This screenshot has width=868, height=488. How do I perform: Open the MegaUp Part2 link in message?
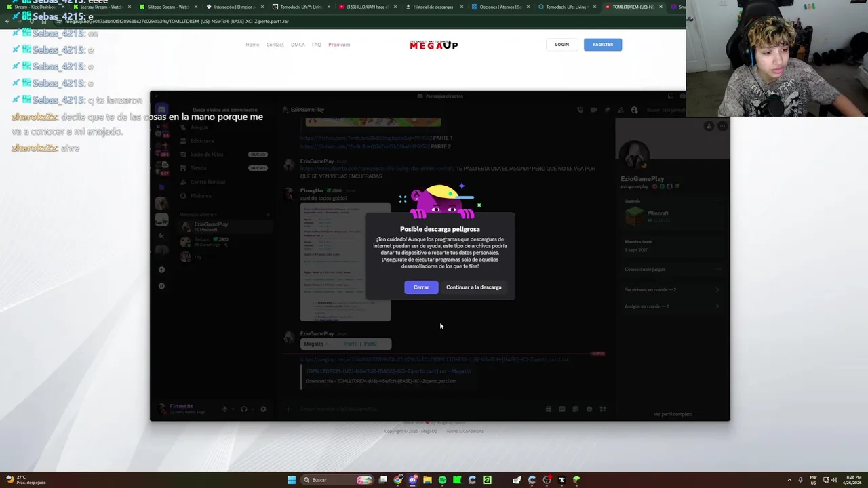point(370,344)
